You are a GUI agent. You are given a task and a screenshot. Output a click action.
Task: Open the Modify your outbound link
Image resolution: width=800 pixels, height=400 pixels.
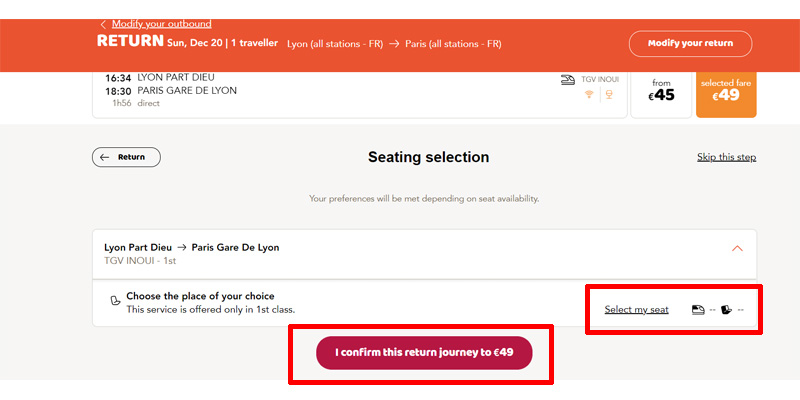coord(161,24)
